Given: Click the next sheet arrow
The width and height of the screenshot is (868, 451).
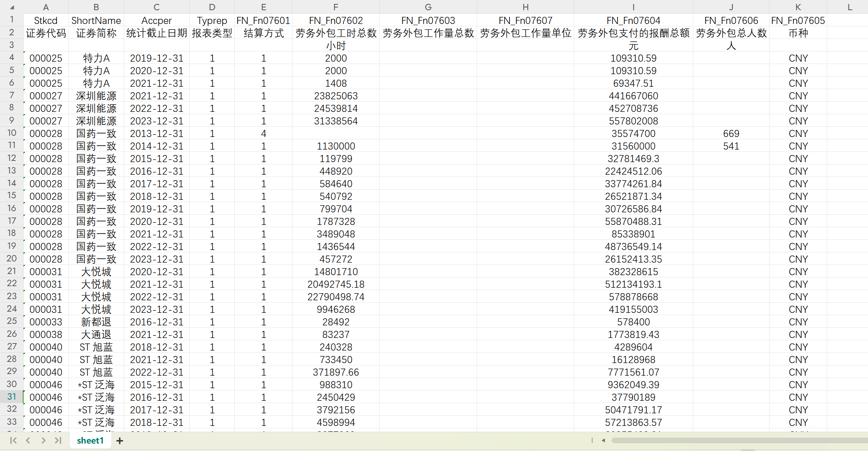Looking at the screenshot, I should point(43,440).
